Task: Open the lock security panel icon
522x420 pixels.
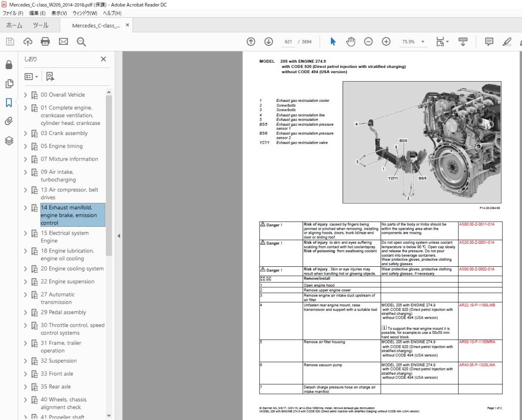Action: point(9,65)
